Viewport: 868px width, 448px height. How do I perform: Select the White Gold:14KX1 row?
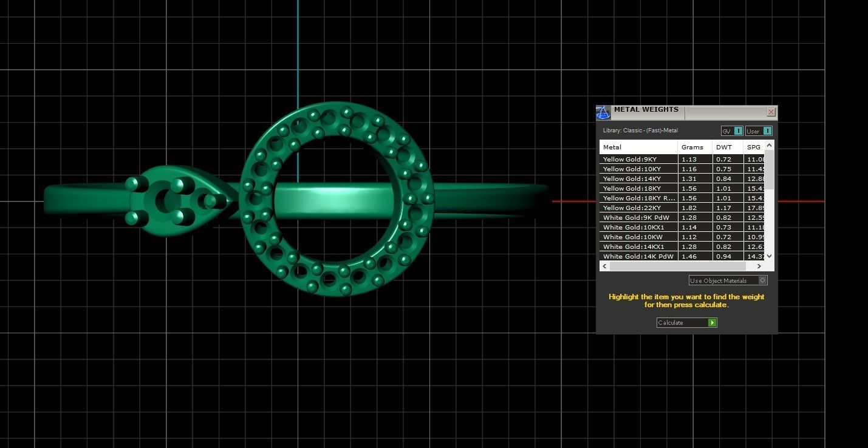pos(682,246)
